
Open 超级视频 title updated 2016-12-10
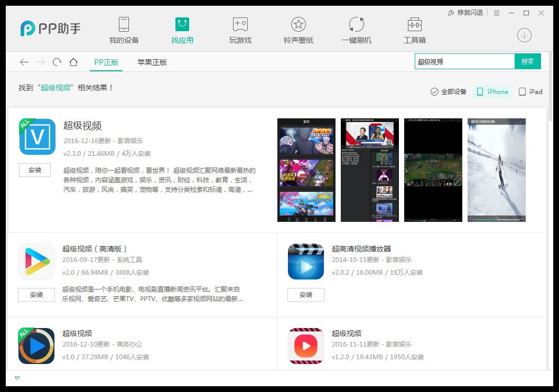click(x=77, y=333)
